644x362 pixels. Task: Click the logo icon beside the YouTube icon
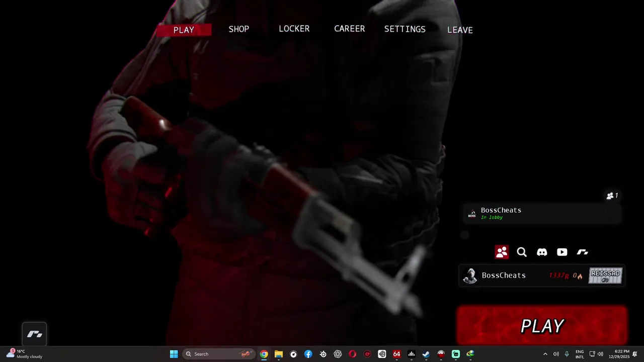pyautogui.click(x=583, y=252)
